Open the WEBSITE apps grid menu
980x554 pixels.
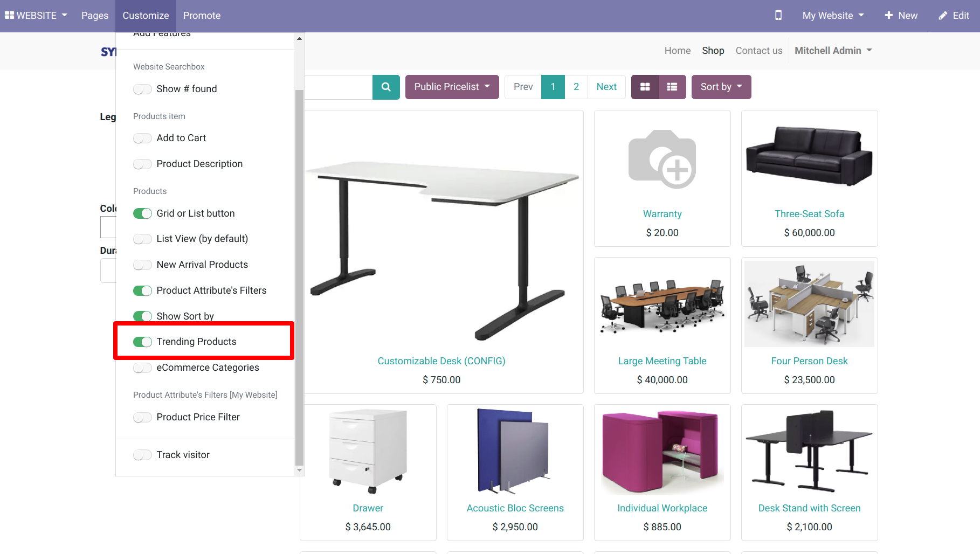click(36, 16)
